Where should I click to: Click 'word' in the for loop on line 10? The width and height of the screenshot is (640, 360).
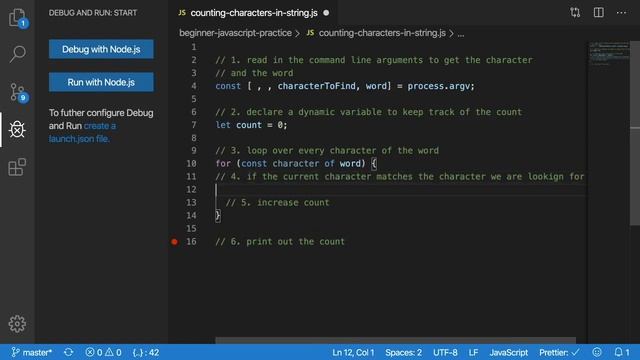pyautogui.click(x=350, y=164)
